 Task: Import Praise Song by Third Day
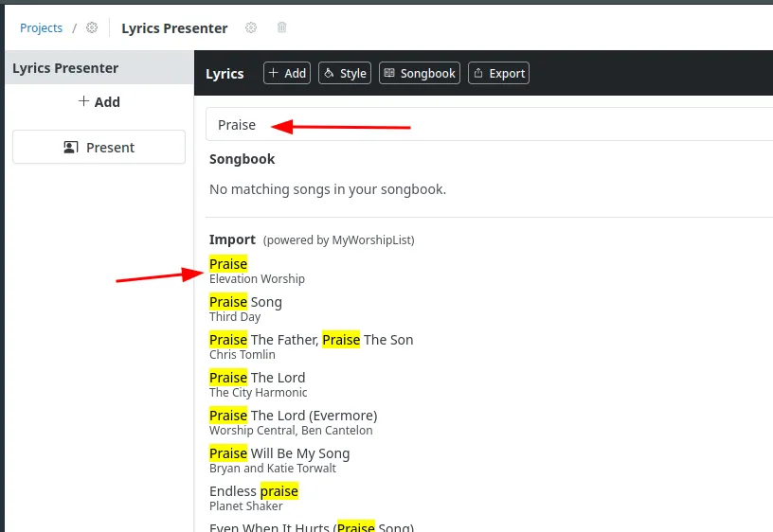click(x=245, y=309)
